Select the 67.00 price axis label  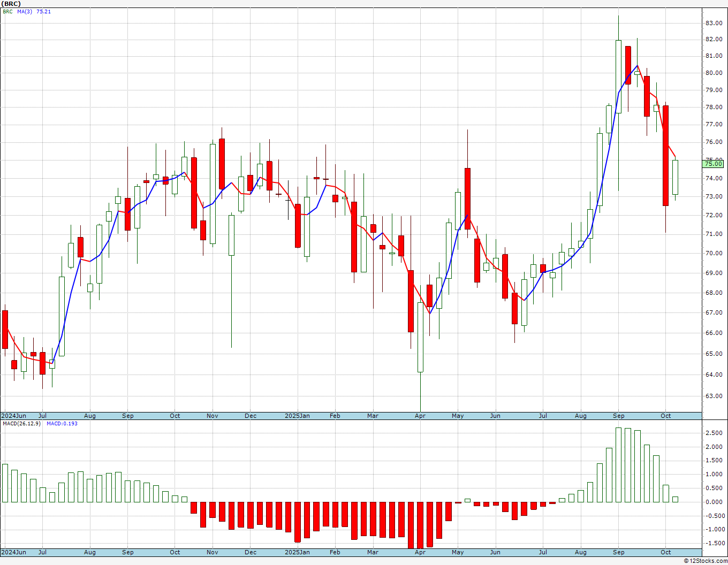714,313
